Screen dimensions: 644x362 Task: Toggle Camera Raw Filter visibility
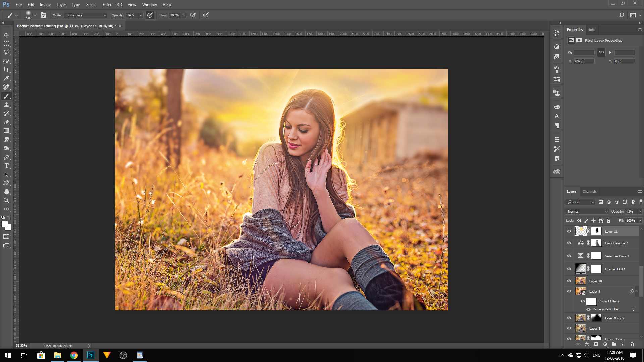(x=588, y=309)
